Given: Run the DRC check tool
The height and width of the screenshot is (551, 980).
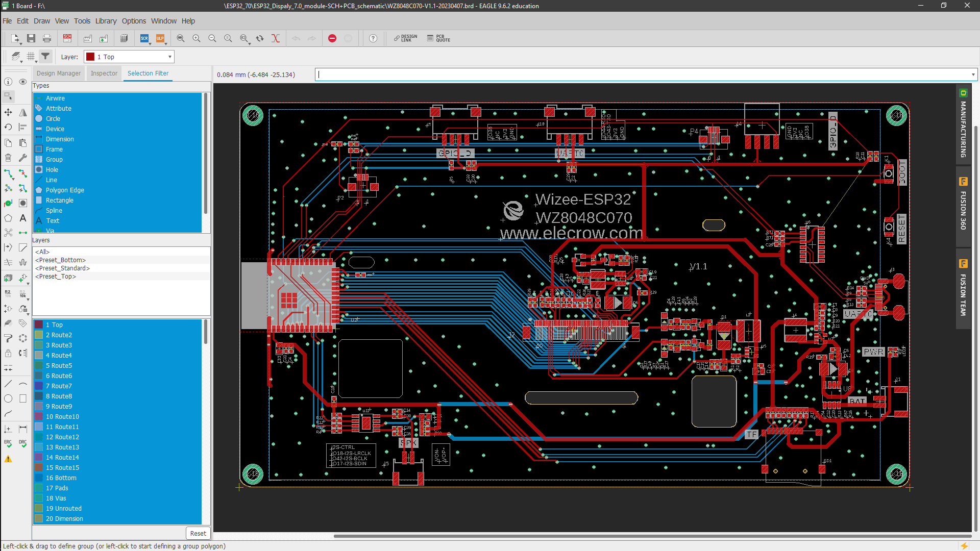Looking at the screenshot, I should [x=23, y=443].
